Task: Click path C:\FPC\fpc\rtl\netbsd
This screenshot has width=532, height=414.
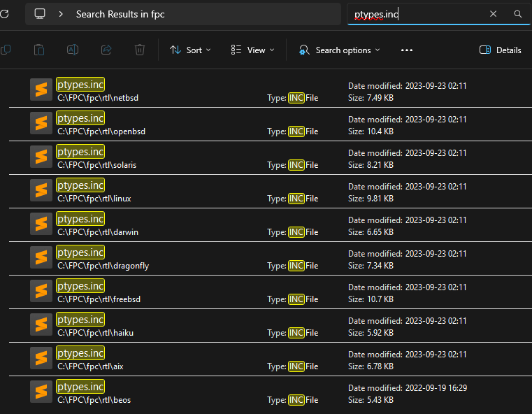Action: point(98,98)
